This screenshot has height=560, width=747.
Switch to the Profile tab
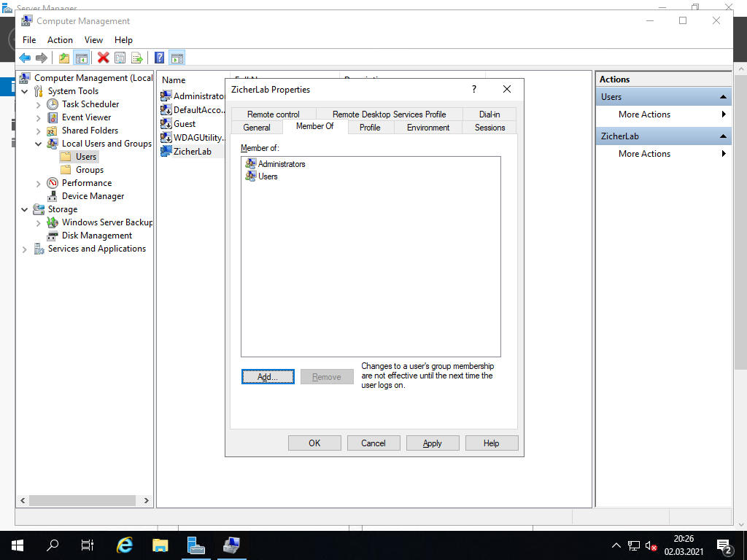(x=370, y=127)
